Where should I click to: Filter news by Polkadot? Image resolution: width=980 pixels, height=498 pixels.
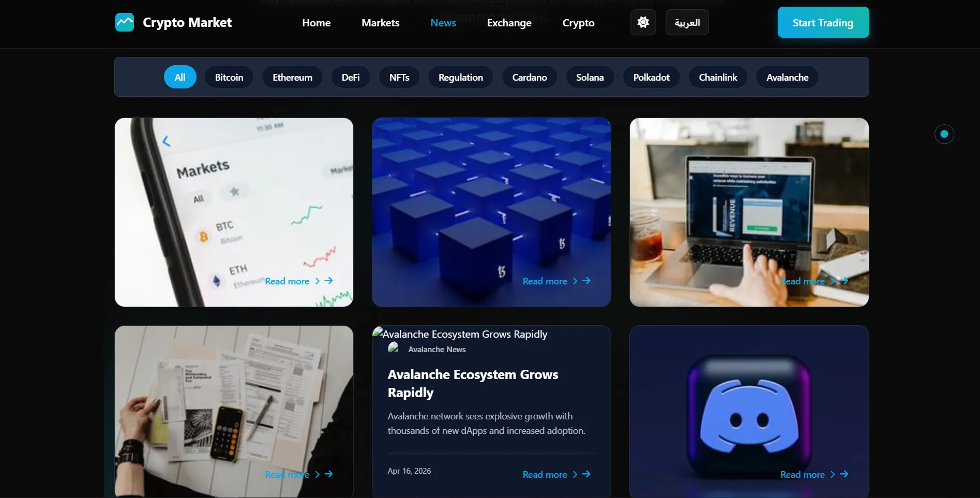point(652,77)
